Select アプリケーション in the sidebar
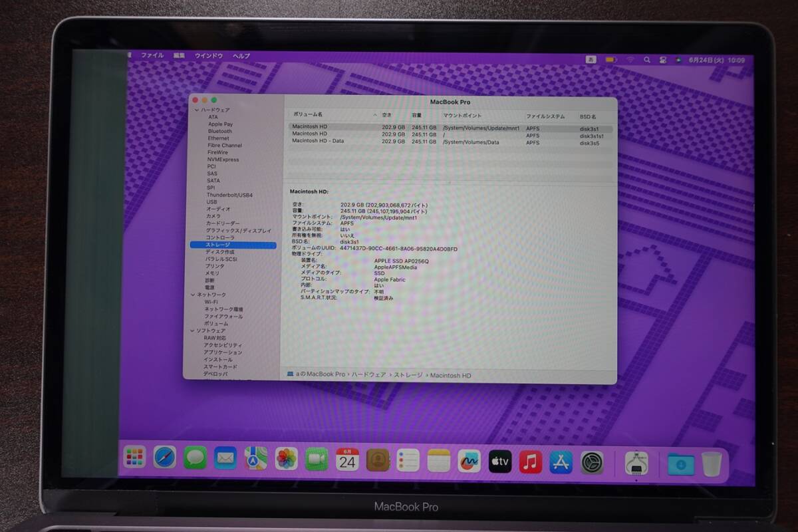Viewport: 798px width, 532px height. 223,352
